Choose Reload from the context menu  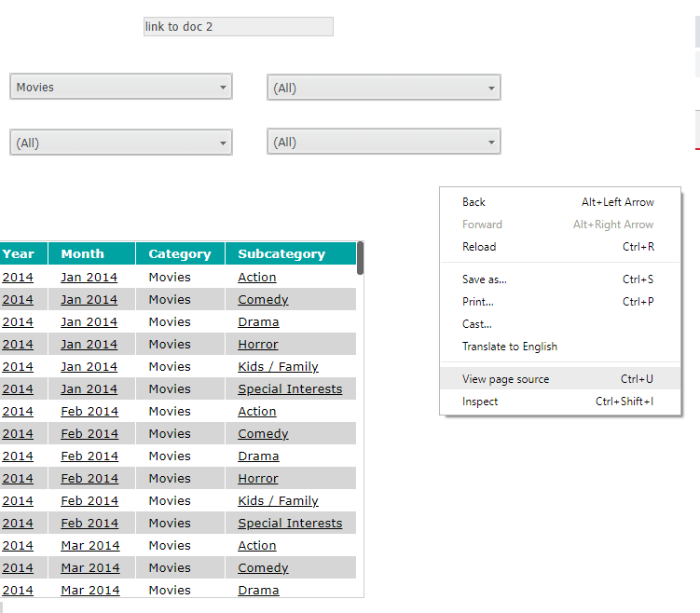click(479, 247)
